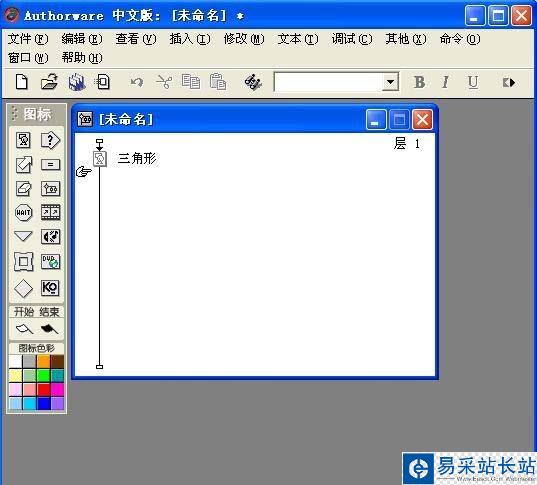Screen dimensions: 537x485
Task: Click the [未命名] design window title icon
Action: 84,119
